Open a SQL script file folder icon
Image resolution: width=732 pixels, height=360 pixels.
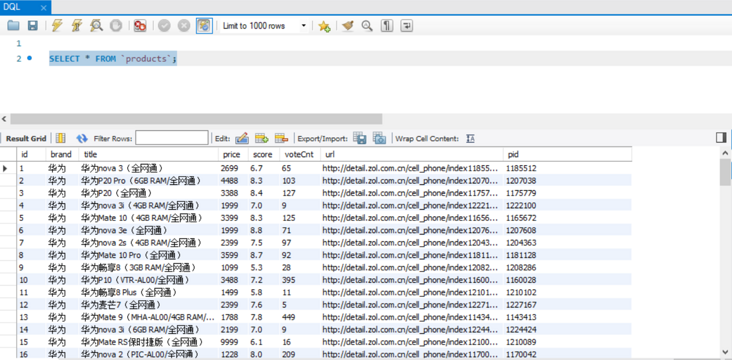[x=13, y=26]
